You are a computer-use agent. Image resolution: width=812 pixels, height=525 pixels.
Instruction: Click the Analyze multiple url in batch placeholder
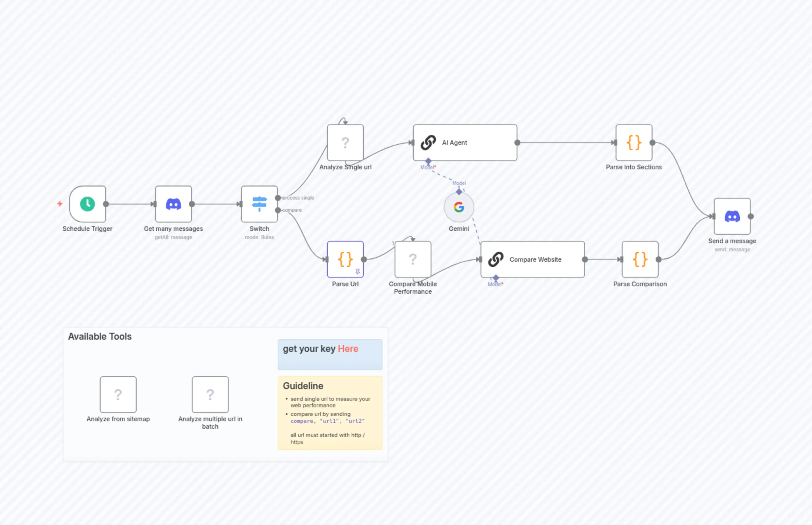[x=210, y=394]
